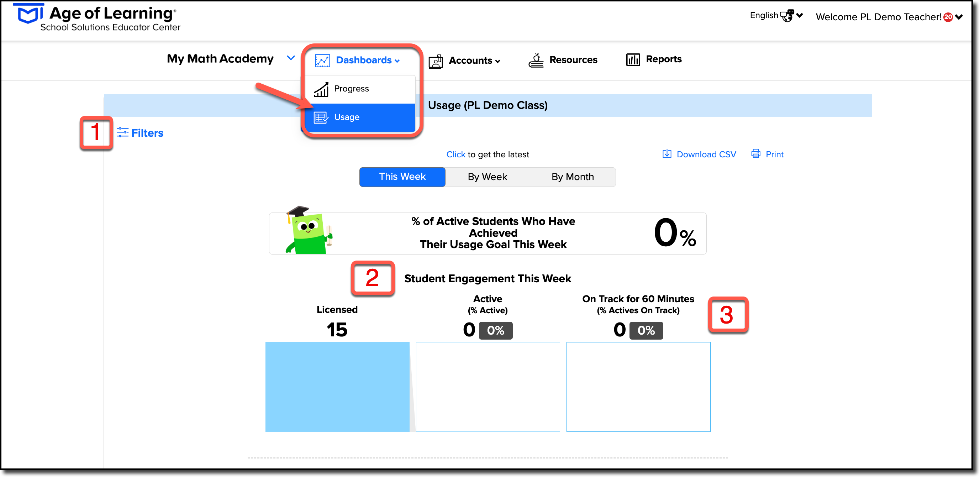Click the Dashboards chart icon
Screen dimensions: 980x477
point(322,61)
